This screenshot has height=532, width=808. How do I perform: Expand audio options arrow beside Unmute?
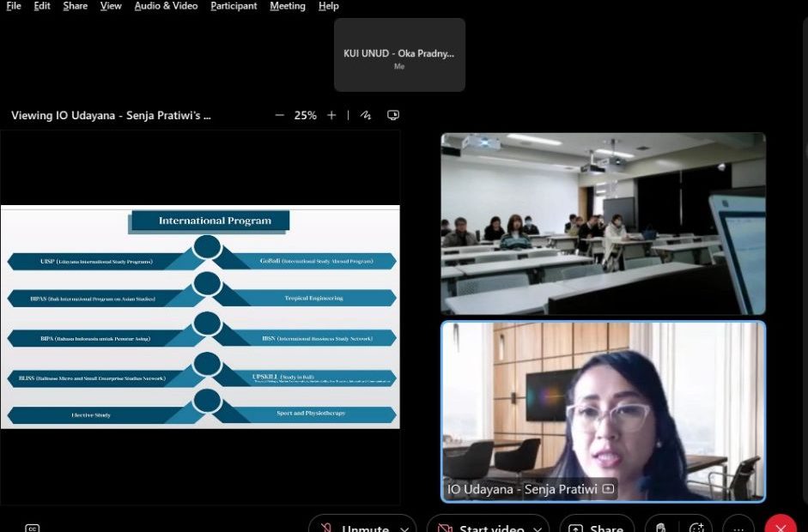pos(406,528)
